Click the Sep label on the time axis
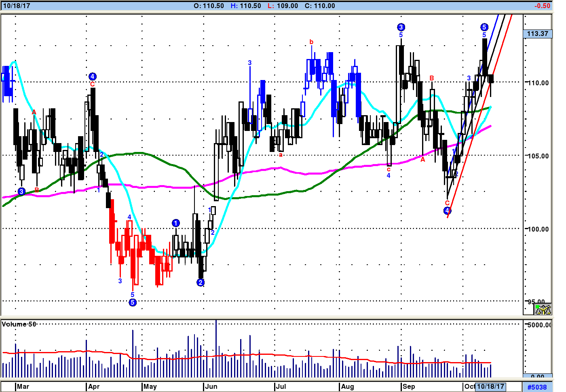 (409, 386)
